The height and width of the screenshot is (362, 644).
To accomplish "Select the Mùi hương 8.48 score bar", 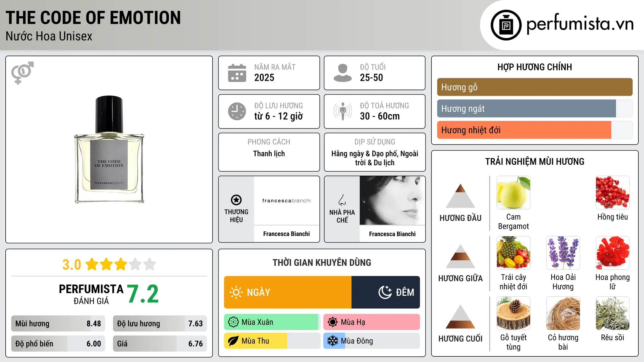I will point(58,324).
